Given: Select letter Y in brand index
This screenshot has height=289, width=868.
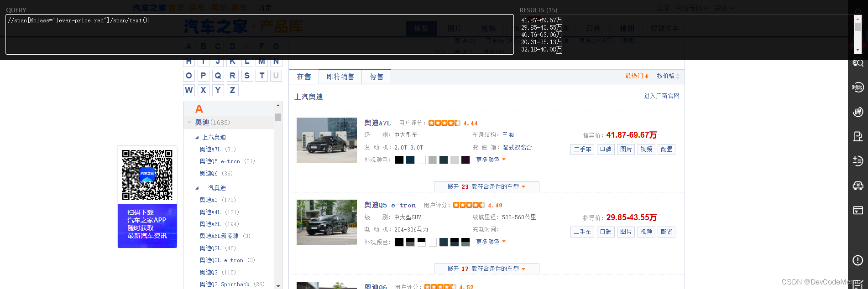Looking at the screenshot, I should point(218,90).
